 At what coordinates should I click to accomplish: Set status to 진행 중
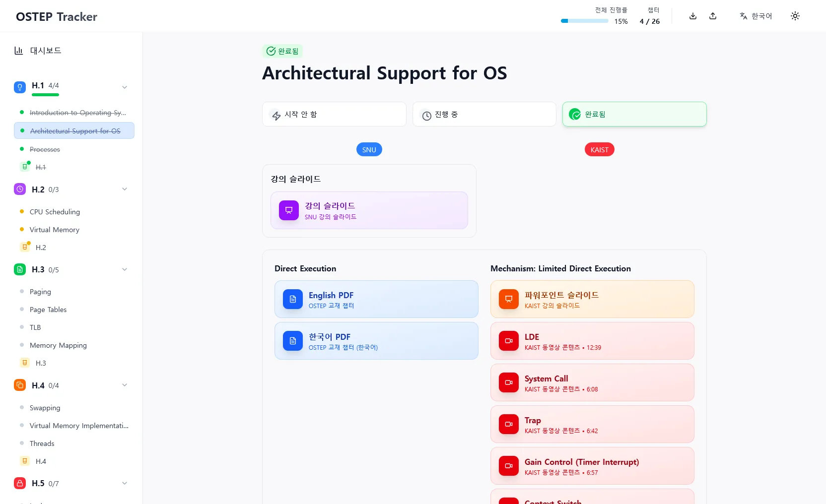pyautogui.click(x=484, y=115)
